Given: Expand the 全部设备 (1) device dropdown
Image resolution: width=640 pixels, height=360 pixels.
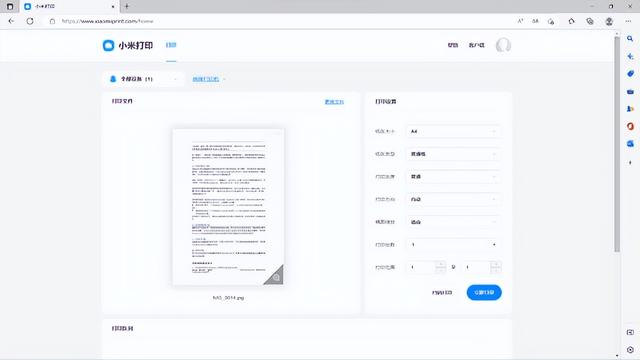Looking at the screenshot, I should click(x=142, y=79).
